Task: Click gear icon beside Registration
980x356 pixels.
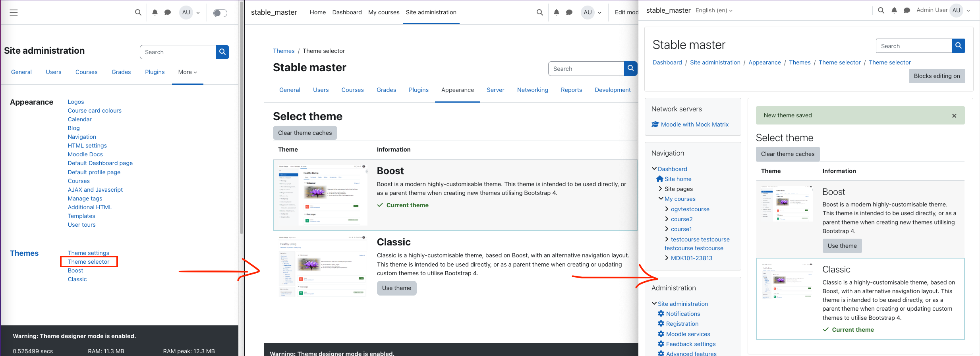Action: pyautogui.click(x=661, y=323)
